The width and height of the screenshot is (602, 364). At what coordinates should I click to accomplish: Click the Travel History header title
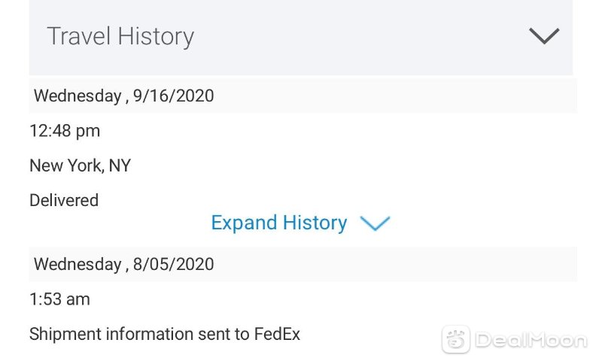[x=120, y=36]
